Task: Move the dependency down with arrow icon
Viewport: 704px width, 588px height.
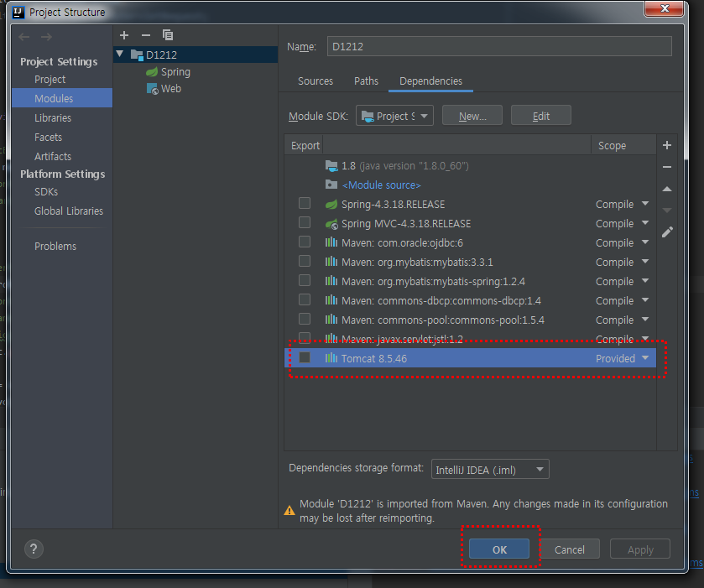Action: coord(667,210)
